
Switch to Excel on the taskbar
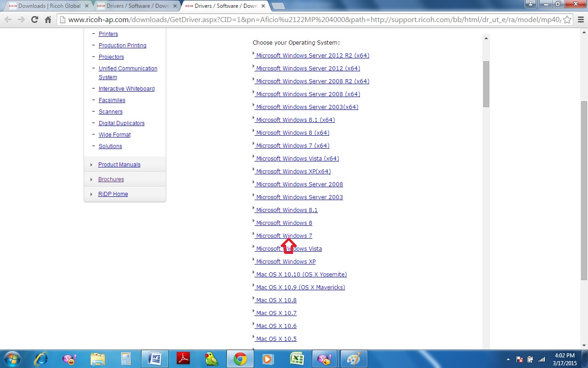[297, 359]
